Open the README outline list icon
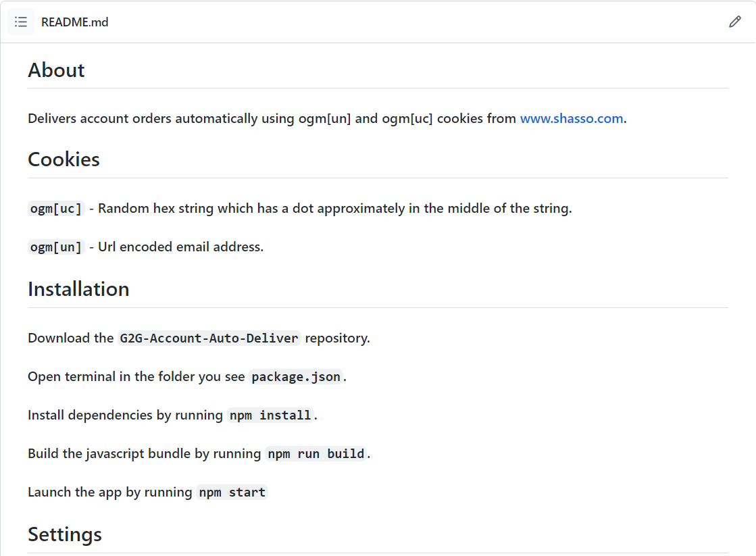The height and width of the screenshot is (556, 756). (21, 22)
